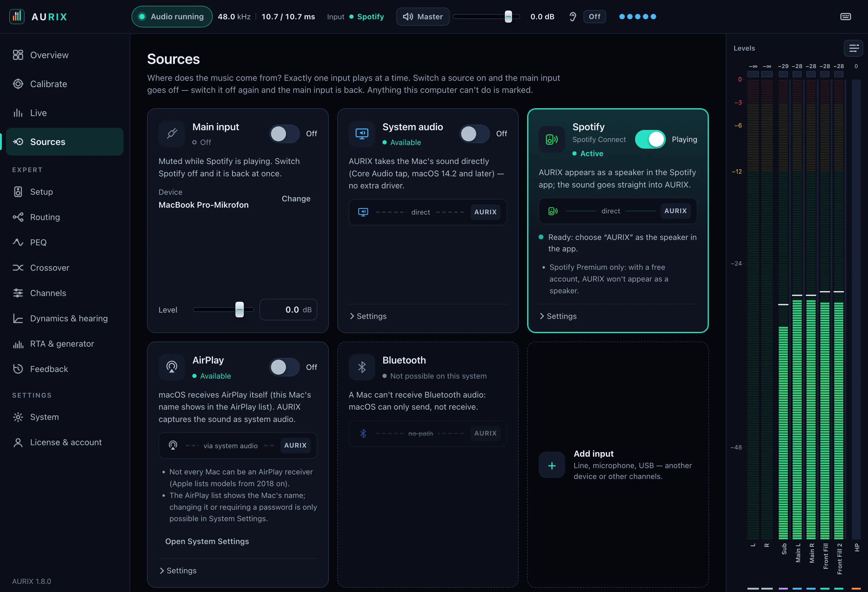This screenshot has width=868, height=592.
Task: Click the Main L channel level meter
Action: point(797,309)
